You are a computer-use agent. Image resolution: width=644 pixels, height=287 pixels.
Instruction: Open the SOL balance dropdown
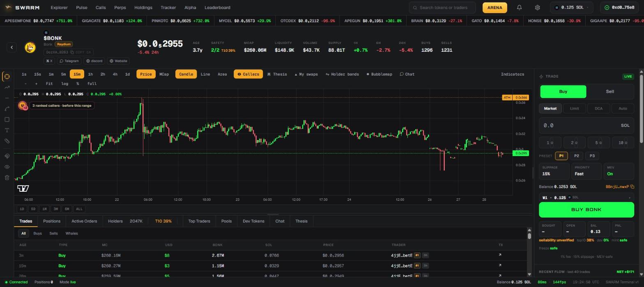coord(571,7)
